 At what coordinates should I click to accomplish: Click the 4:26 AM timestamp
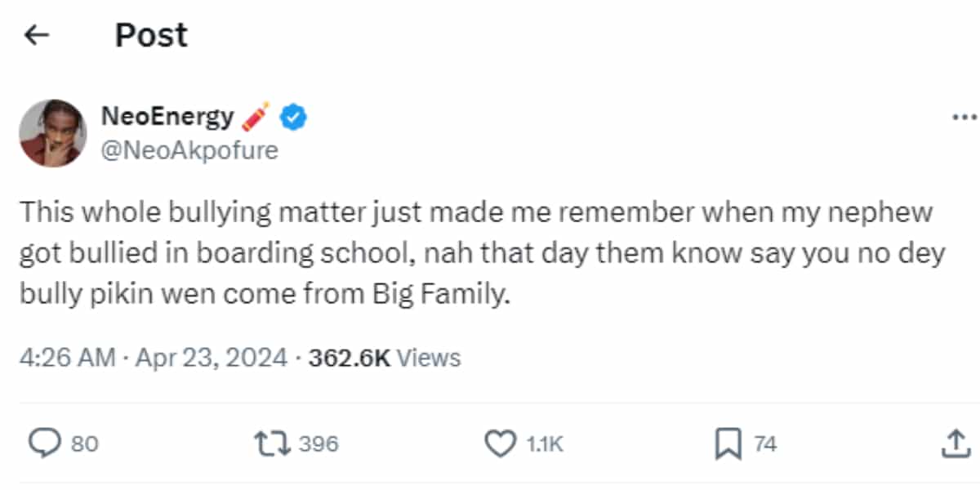[x=67, y=358]
